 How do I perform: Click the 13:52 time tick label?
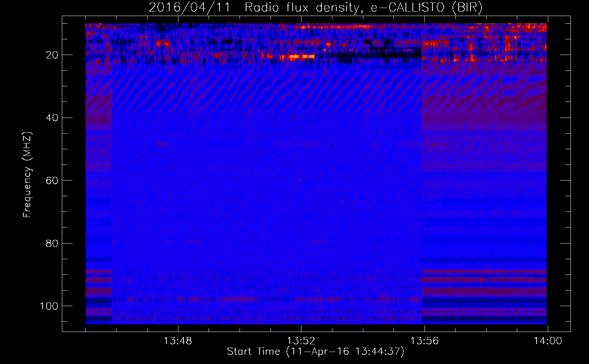click(301, 341)
